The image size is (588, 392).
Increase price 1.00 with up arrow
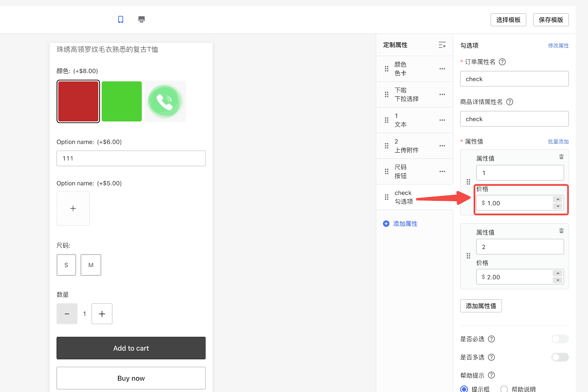point(558,199)
